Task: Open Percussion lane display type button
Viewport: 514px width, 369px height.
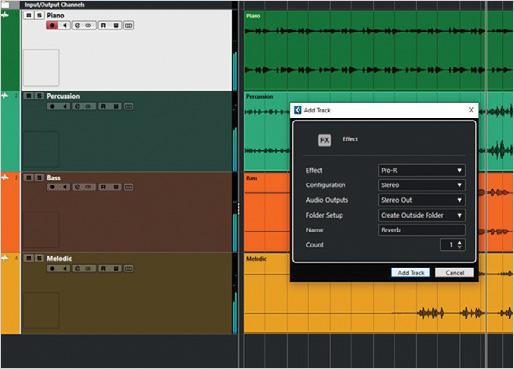Action: [129, 106]
